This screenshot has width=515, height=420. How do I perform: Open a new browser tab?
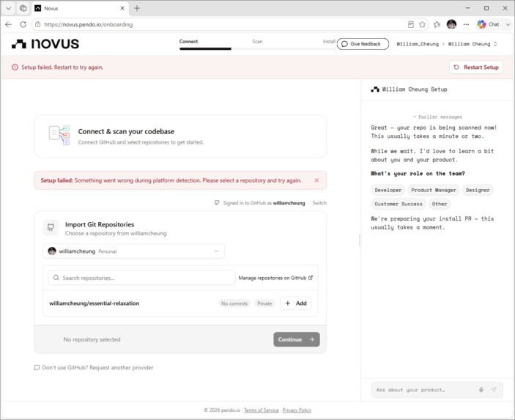[137, 8]
